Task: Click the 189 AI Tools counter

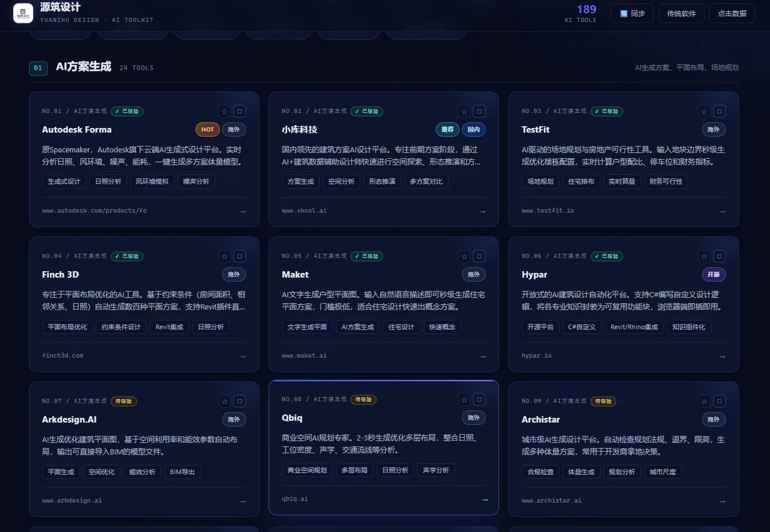Action: click(581, 13)
